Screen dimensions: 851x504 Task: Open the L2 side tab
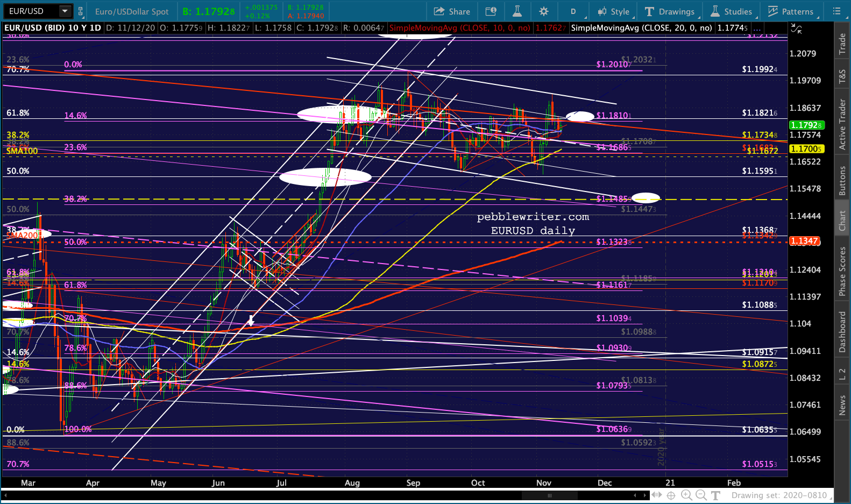(842, 374)
